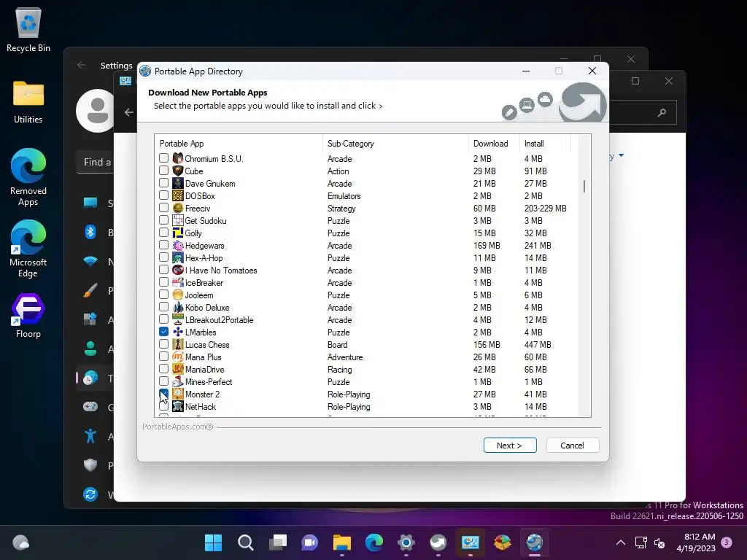Image resolution: width=747 pixels, height=560 pixels.
Task: Click the IceBreaker app icon
Action: [x=178, y=282]
